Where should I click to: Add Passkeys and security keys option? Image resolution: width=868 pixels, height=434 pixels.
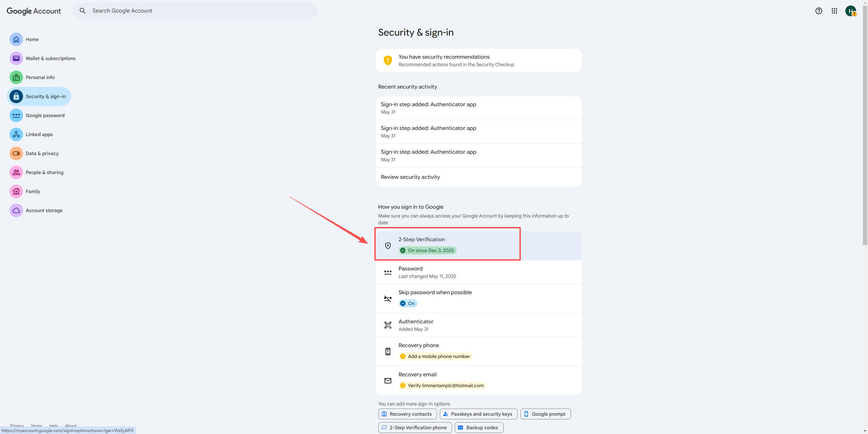478,414
